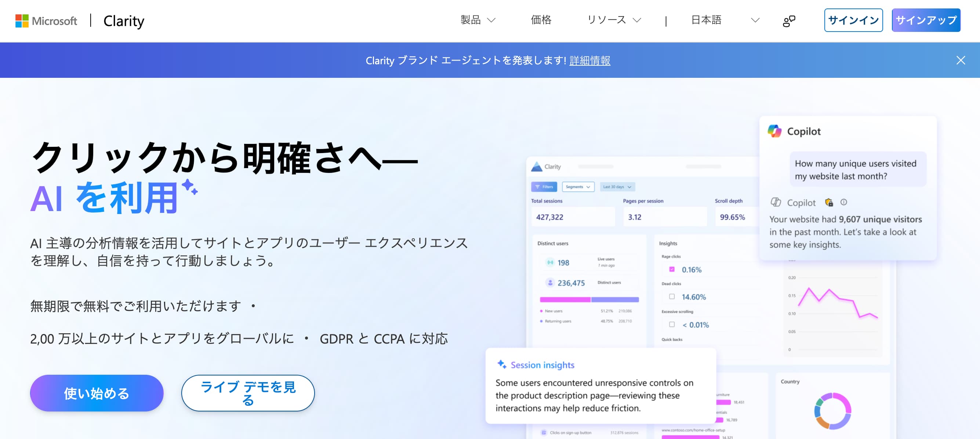Click the Filters button in dashboard
980x439 pixels.
coord(544,187)
